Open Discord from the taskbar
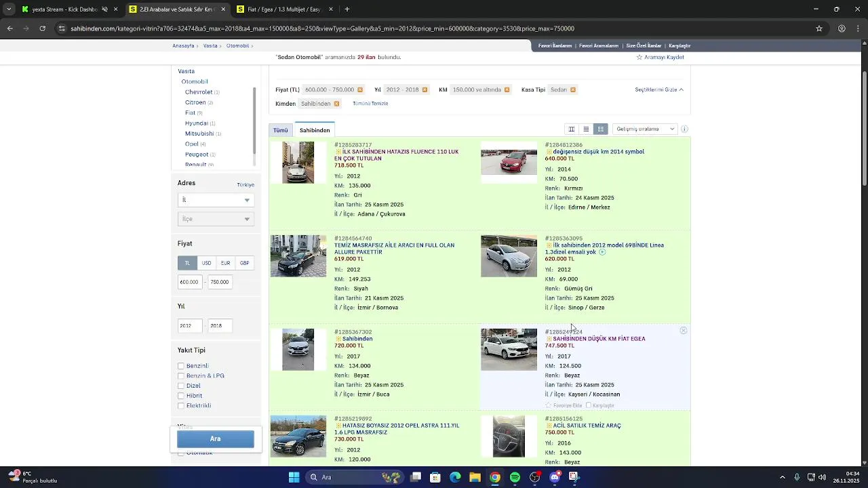Viewport: 868px width, 488px height. click(x=555, y=477)
